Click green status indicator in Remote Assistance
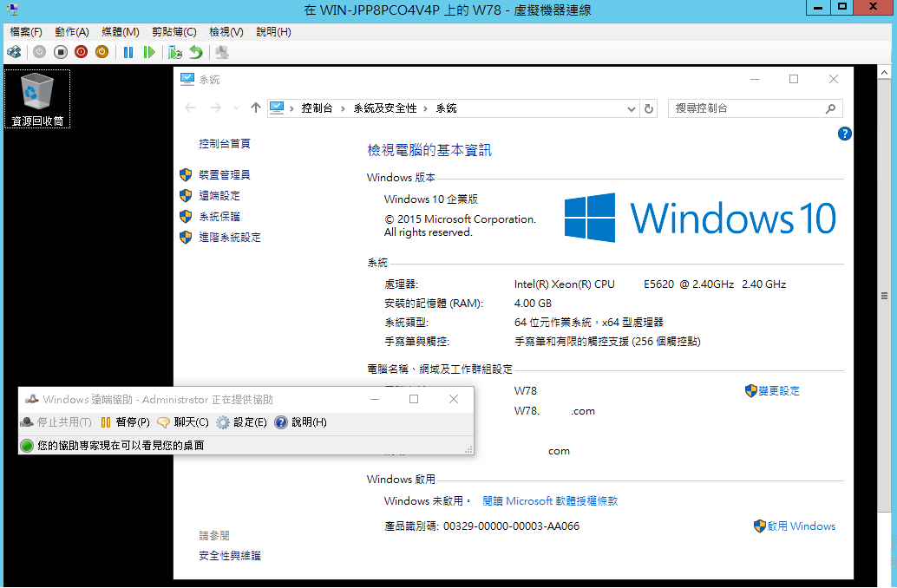 coord(27,446)
